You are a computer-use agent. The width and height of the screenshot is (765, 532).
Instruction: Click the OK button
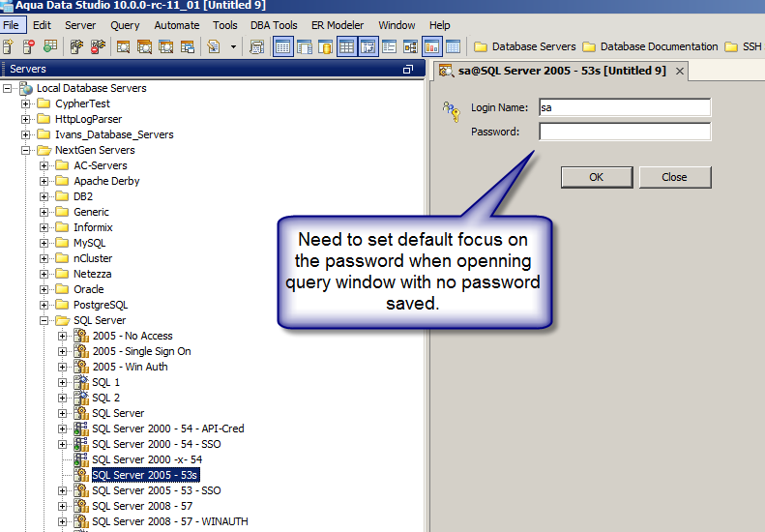pyautogui.click(x=597, y=177)
